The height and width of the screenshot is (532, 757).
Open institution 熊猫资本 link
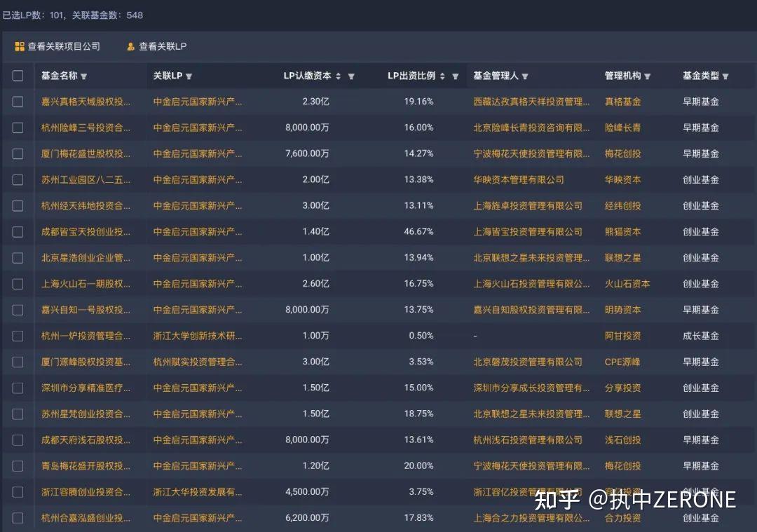pyautogui.click(x=623, y=232)
